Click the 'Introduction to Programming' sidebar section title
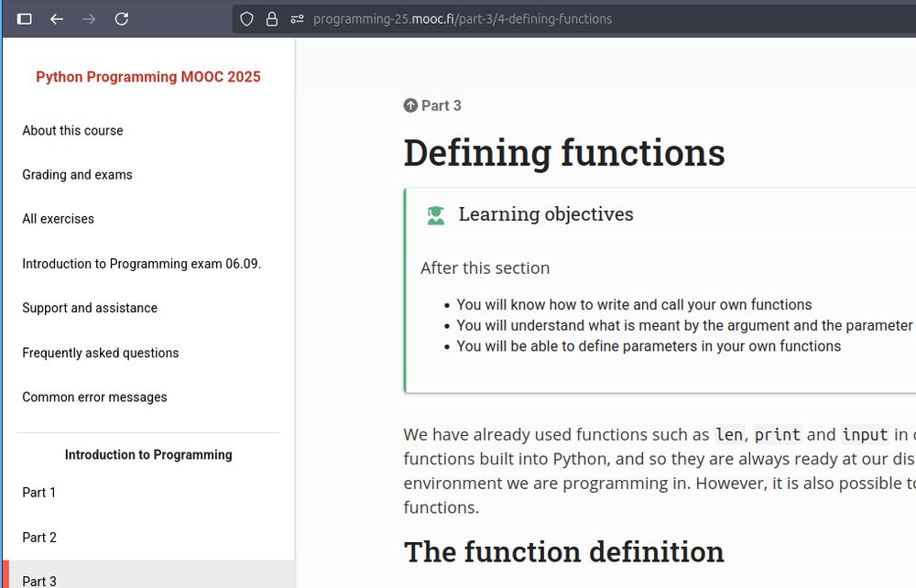Image resolution: width=916 pixels, height=588 pixels. [148, 455]
